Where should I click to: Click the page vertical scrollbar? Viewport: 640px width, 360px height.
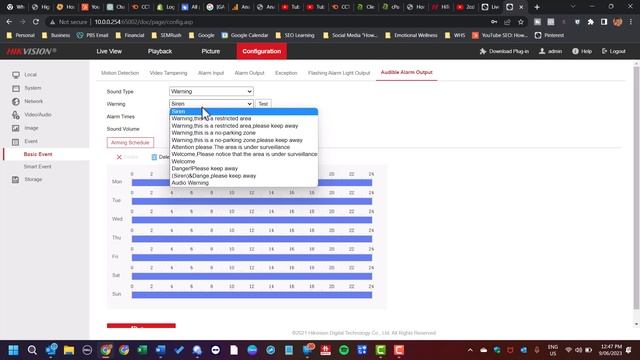click(x=636, y=188)
